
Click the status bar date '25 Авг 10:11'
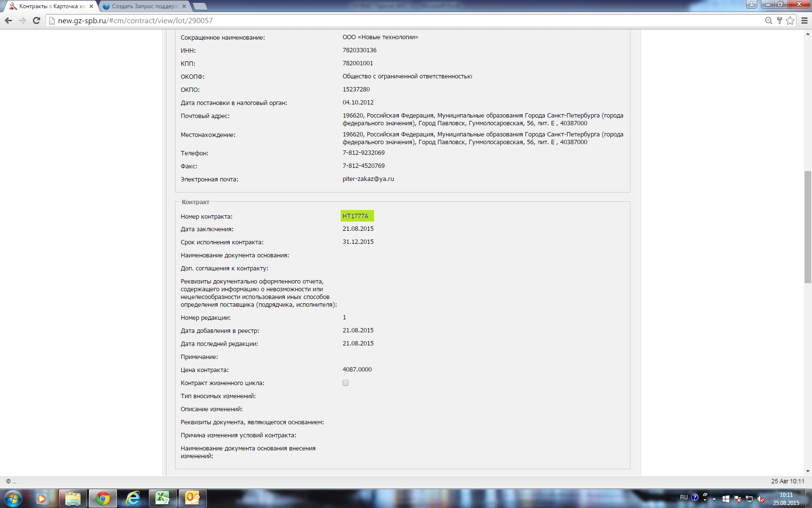click(x=788, y=481)
